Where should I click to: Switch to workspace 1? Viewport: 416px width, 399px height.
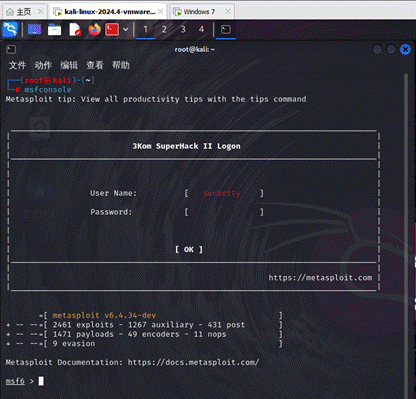coord(145,30)
